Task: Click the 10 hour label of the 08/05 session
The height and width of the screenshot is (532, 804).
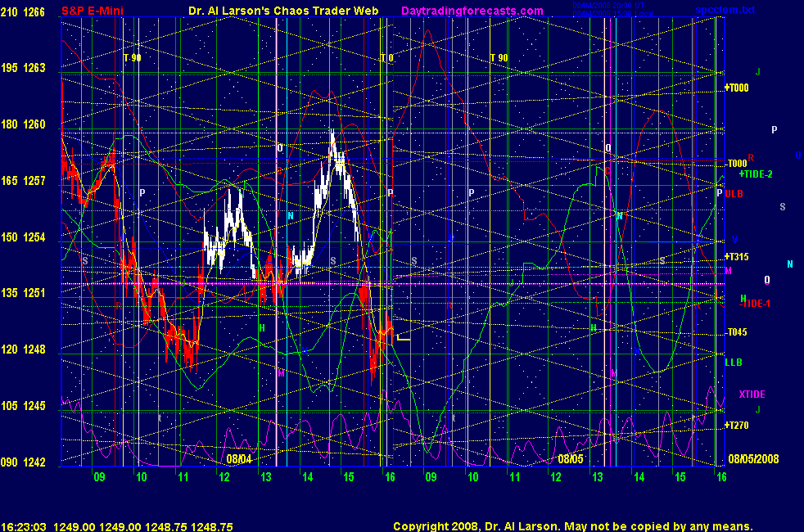Action: coord(472,477)
